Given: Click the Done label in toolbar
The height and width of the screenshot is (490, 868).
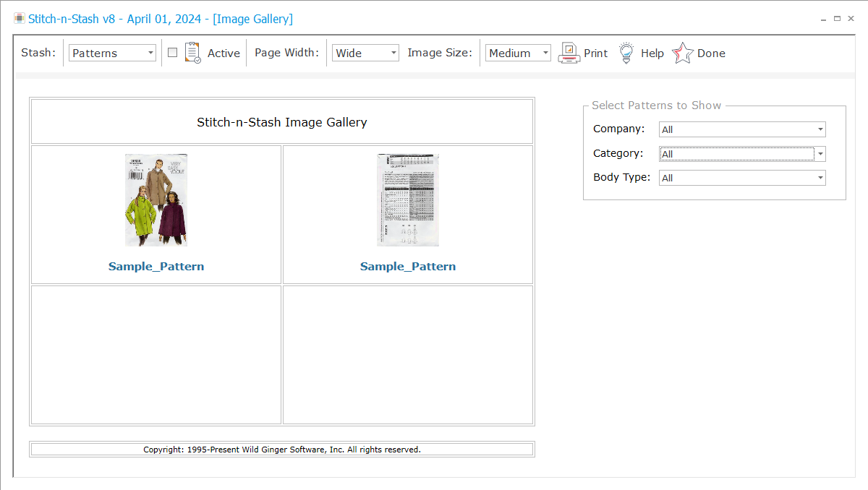Looking at the screenshot, I should 711,53.
